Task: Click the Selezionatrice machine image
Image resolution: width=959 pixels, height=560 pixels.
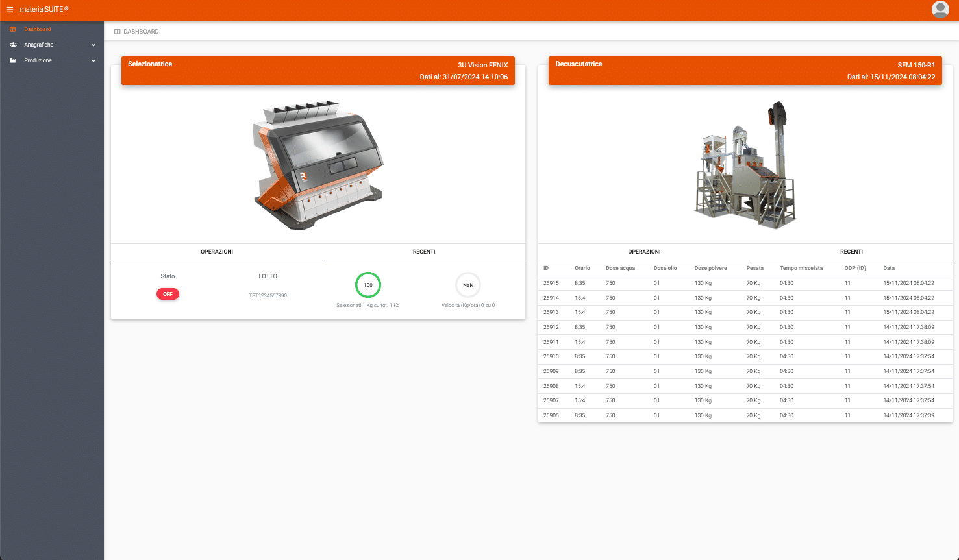Action: (x=318, y=165)
